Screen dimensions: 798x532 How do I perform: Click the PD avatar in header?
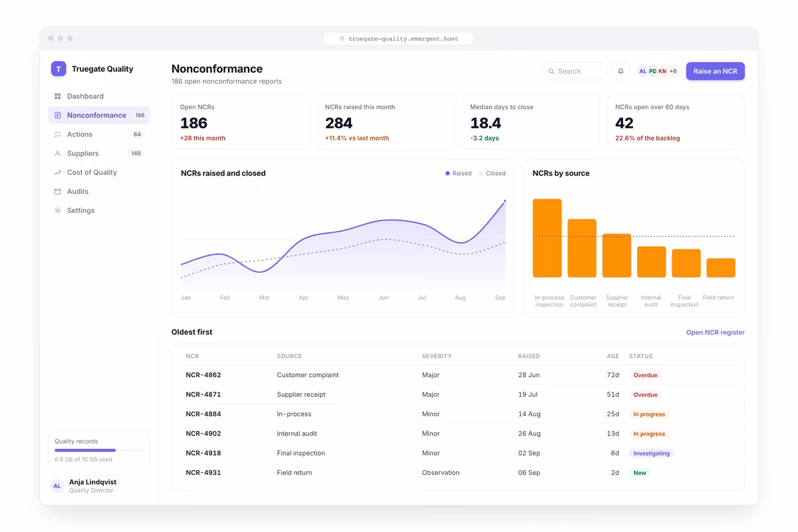coord(652,71)
